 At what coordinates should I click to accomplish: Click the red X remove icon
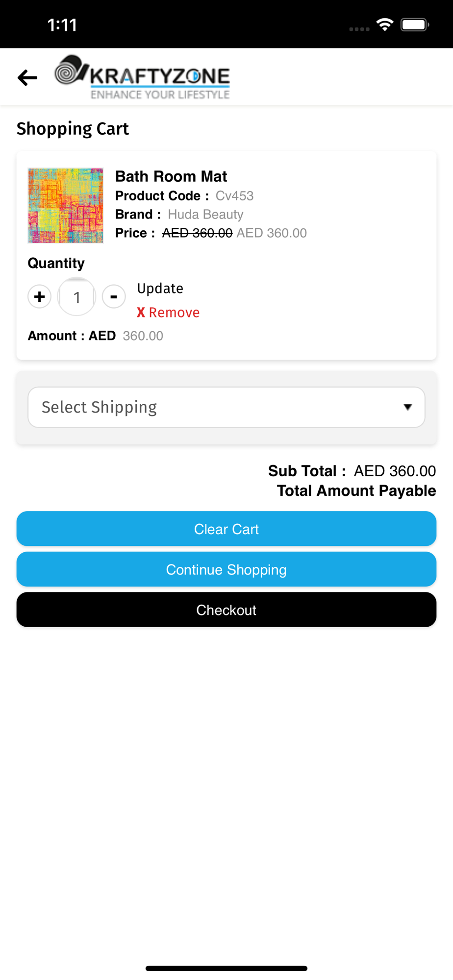click(141, 313)
